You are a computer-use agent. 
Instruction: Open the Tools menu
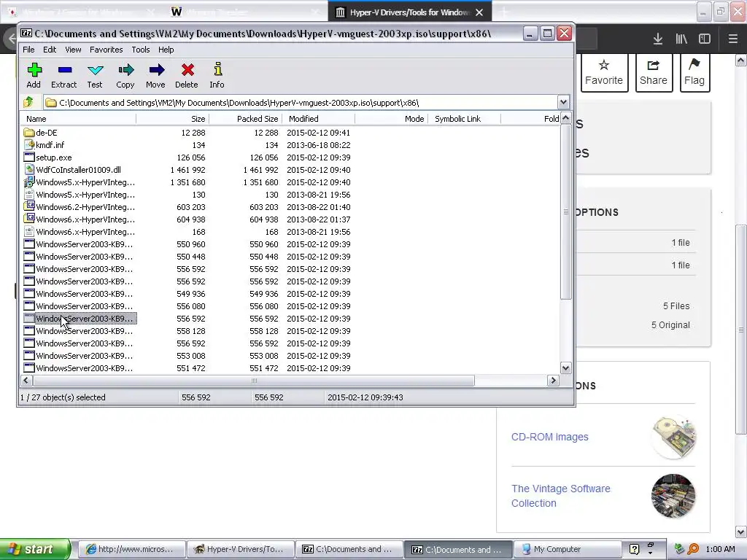pos(141,50)
